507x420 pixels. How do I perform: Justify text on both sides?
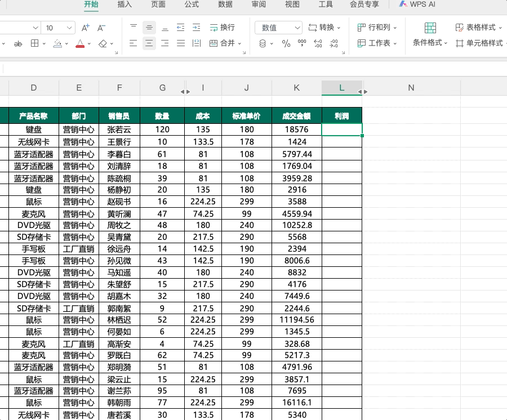181,43
